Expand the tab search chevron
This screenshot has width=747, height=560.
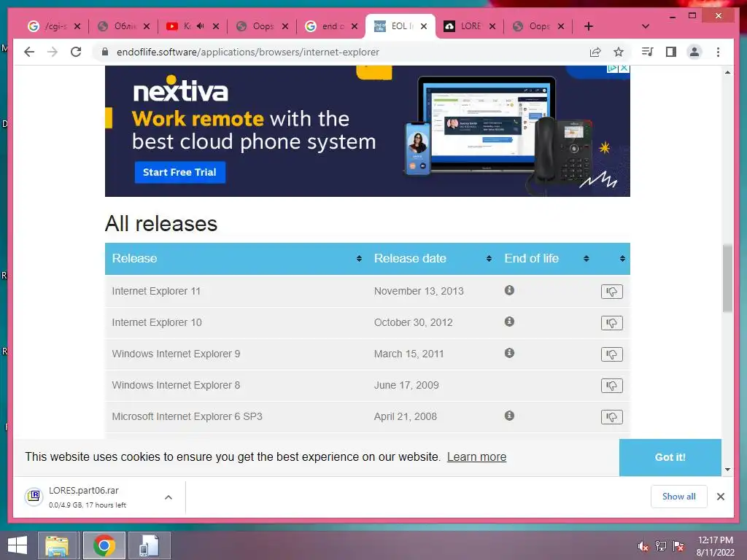[646, 26]
